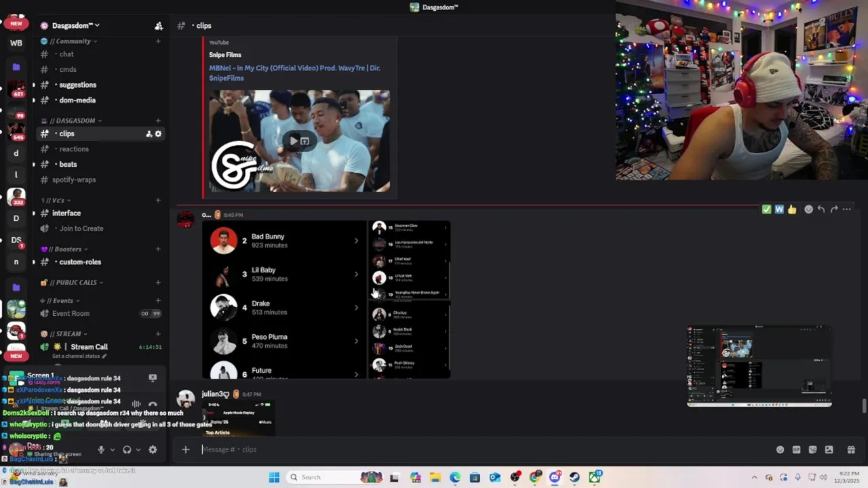
Task: Open user settings gear icon
Action: (153, 449)
